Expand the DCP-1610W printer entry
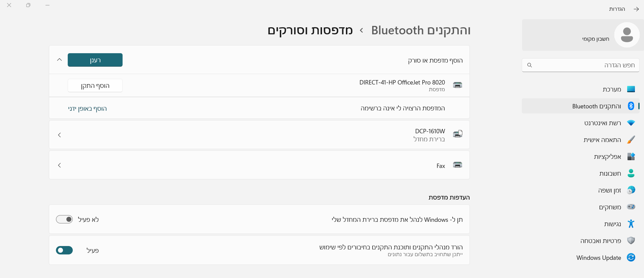Image resolution: width=644 pixels, height=278 pixels. coord(60,135)
